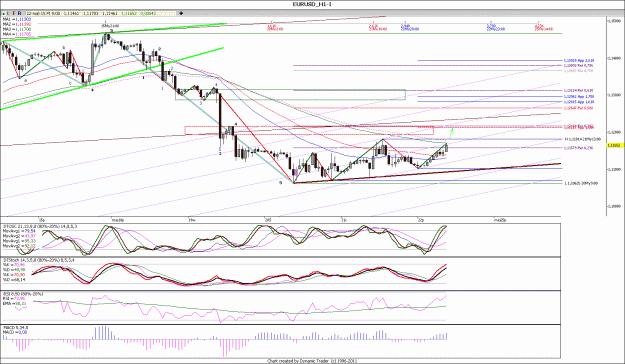Click the DTOSC indicator title label
Image resolution: width=625 pixels, height=364 pixels.
pyautogui.click(x=40, y=226)
